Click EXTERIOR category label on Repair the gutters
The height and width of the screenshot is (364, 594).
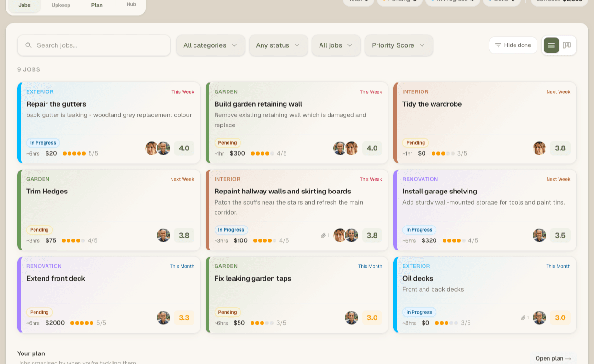40,91
